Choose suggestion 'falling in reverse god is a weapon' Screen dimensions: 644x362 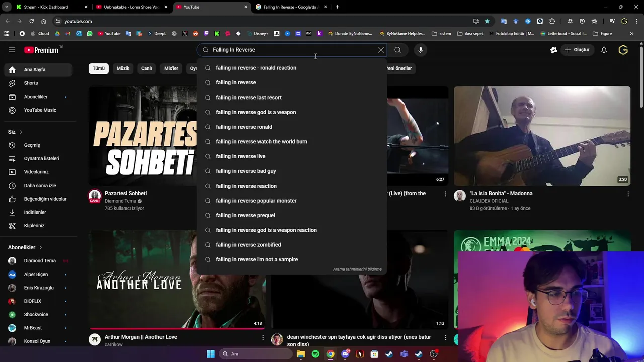pyautogui.click(x=292, y=112)
